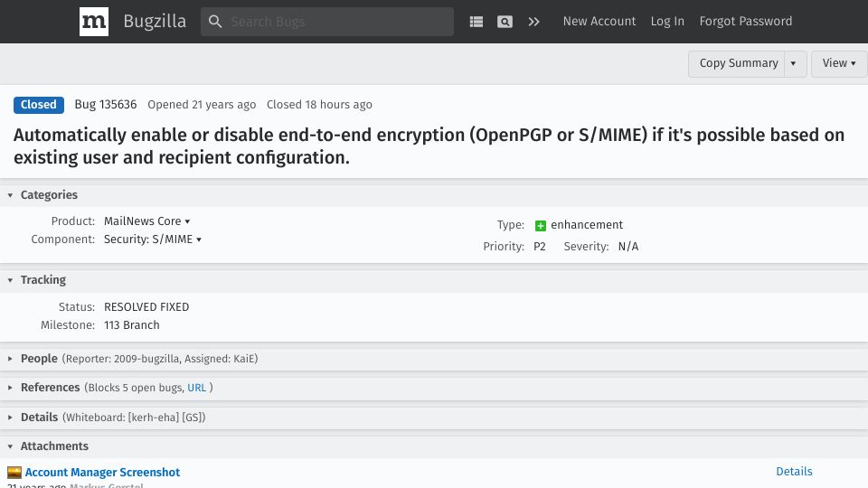
Task: Click the Mozilla "m" logo icon
Action: click(93, 22)
